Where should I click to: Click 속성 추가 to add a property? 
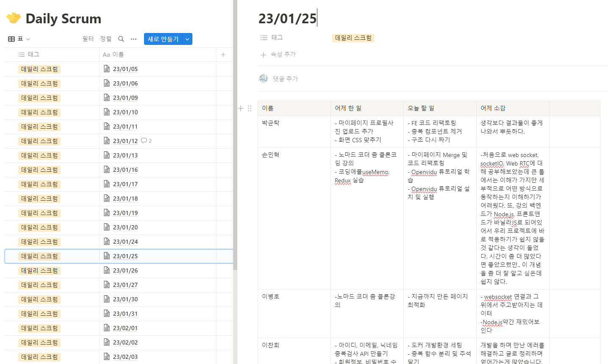click(x=283, y=54)
